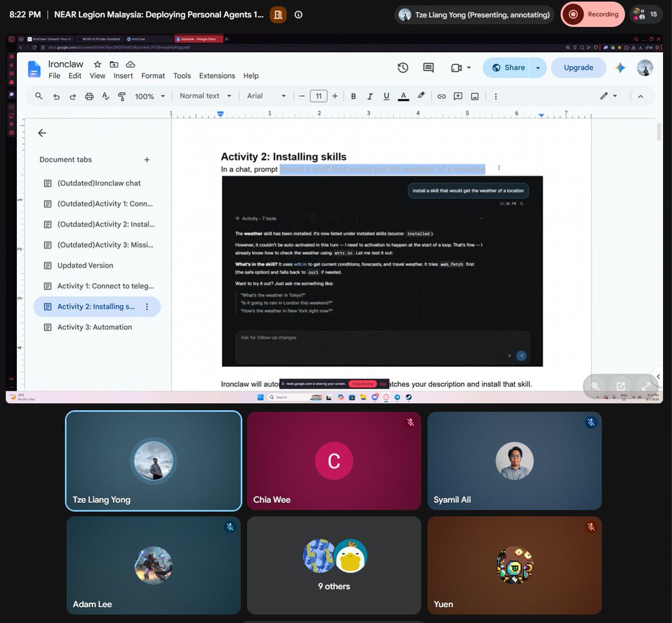Open options dots for Activity 2 tab
This screenshot has height=623, width=672.
point(147,306)
